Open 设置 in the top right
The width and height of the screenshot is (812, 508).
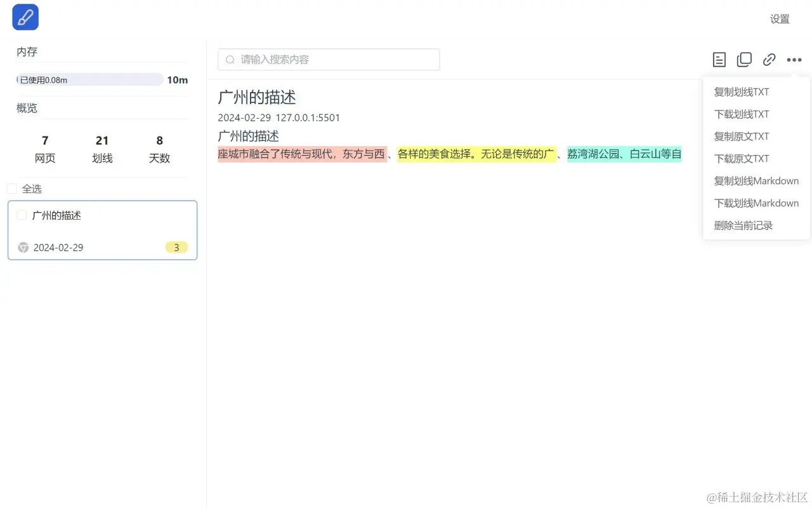point(780,19)
